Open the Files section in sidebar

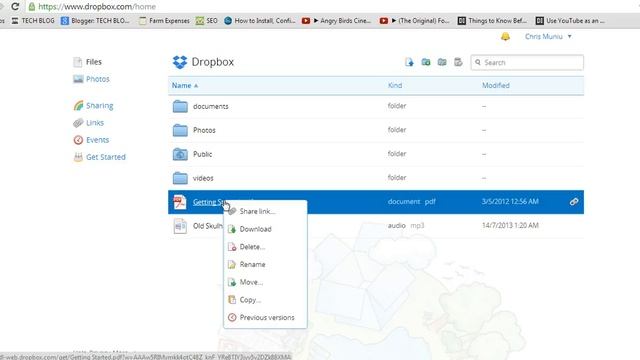[94, 62]
